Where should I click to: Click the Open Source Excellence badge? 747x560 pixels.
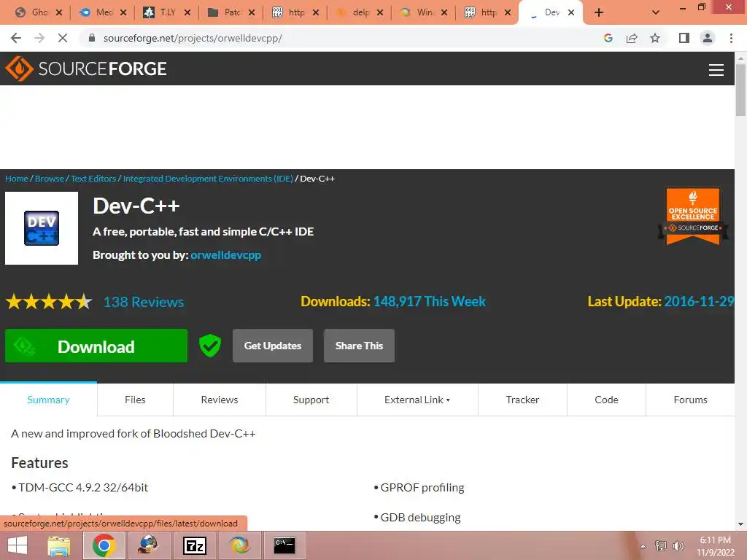(693, 216)
